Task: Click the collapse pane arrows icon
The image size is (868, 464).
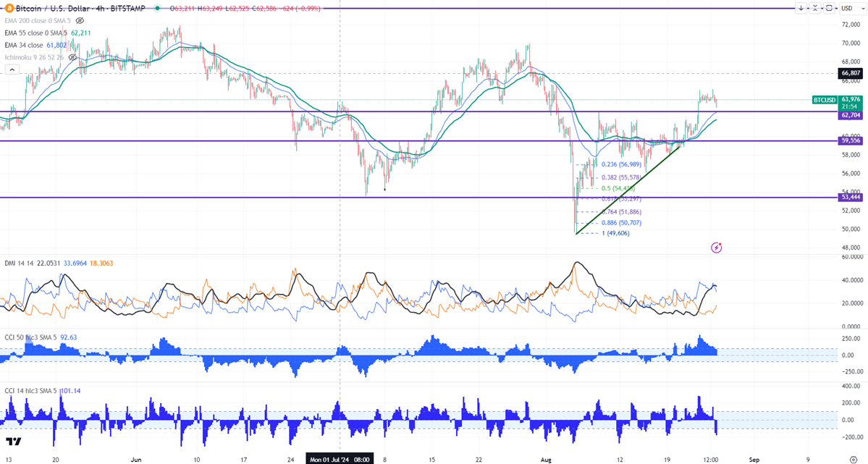Action: point(815,8)
